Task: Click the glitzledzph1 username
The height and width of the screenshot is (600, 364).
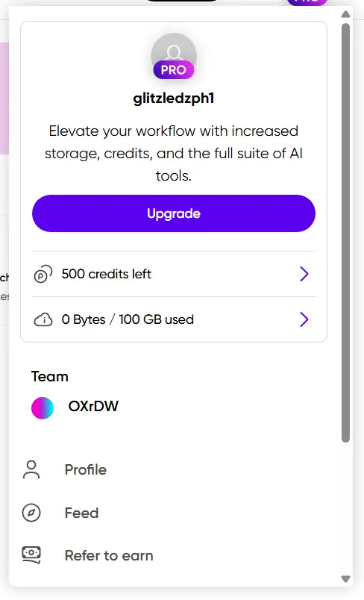Action: point(174,99)
